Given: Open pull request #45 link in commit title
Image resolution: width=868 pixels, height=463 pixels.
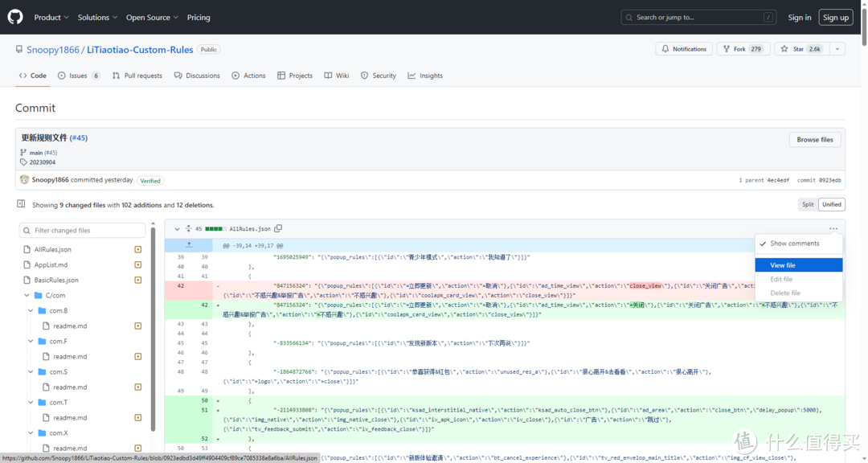Looking at the screenshot, I should pos(79,138).
